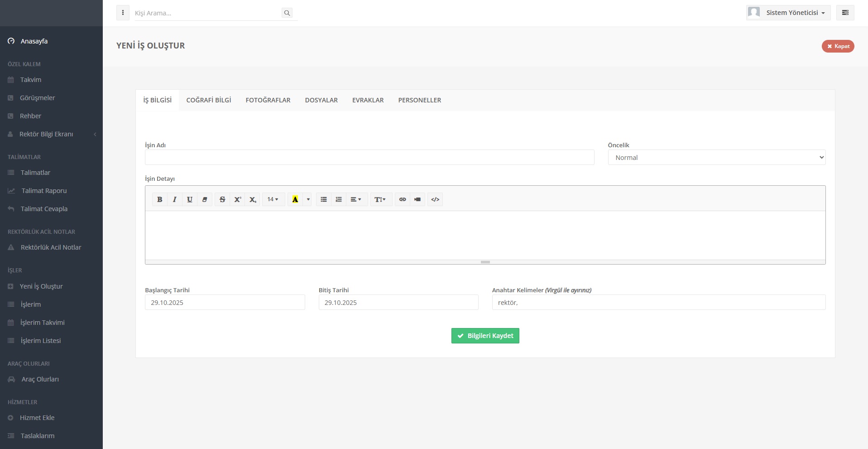Open the font size 14 dropdown
Viewport: 868px width, 449px height.
(273, 199)
